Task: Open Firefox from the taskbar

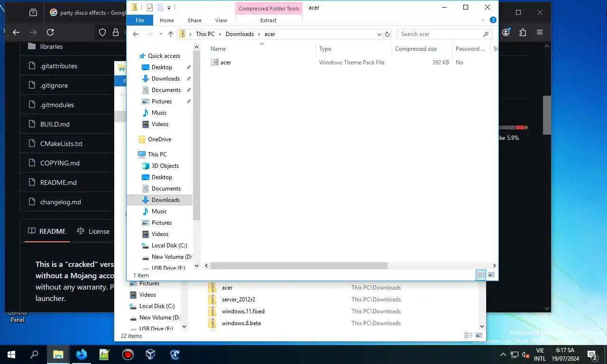Action: [x=82, y=354]
